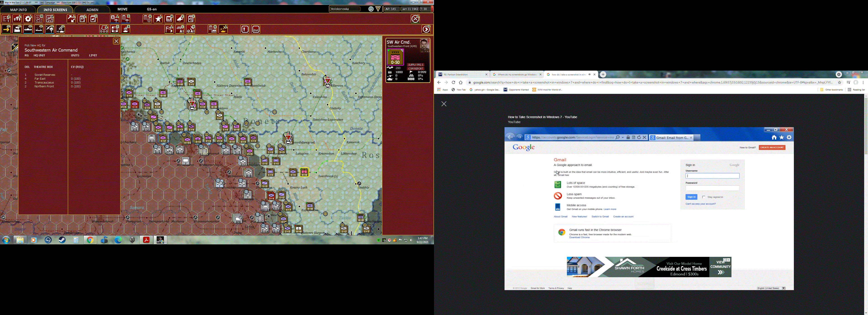Click the megaphone events log icon
The image size is (868, 315).
tap(180, 19)
